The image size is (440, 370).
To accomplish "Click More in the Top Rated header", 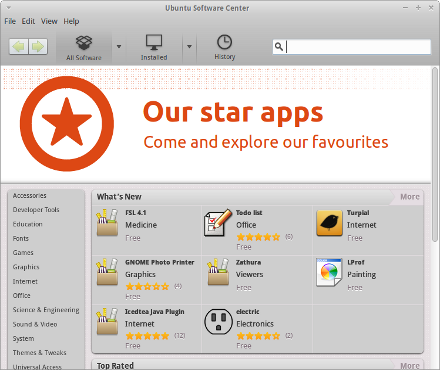I will click(x=410, y=366).
